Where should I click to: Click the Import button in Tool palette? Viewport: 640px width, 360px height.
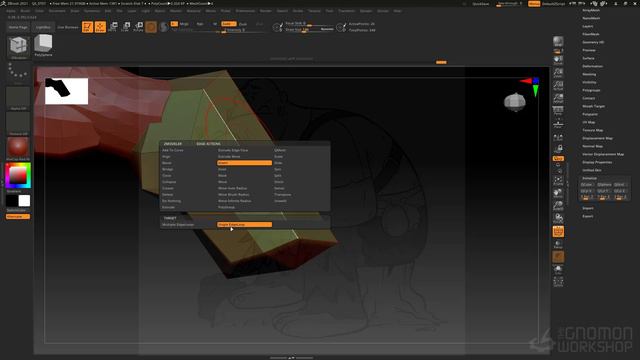587,208
